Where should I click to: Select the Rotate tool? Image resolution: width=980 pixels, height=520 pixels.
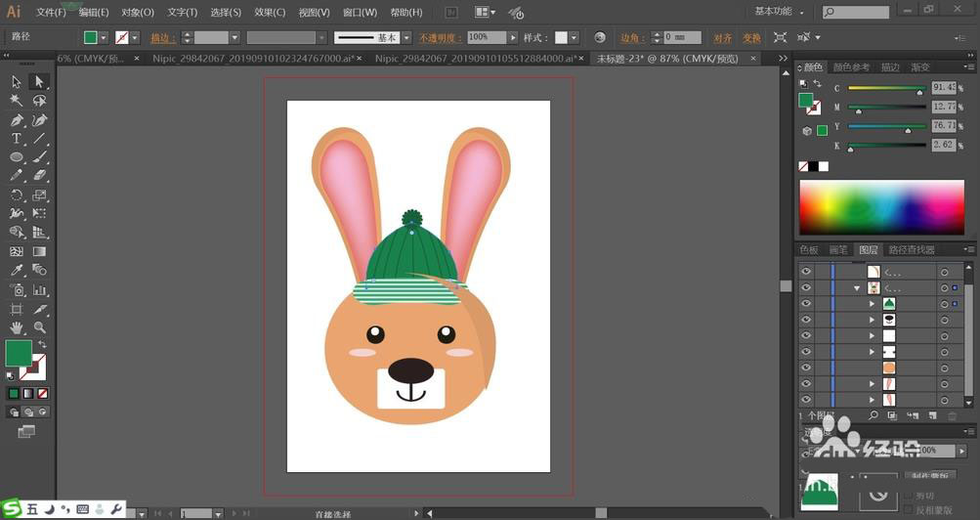17,195
